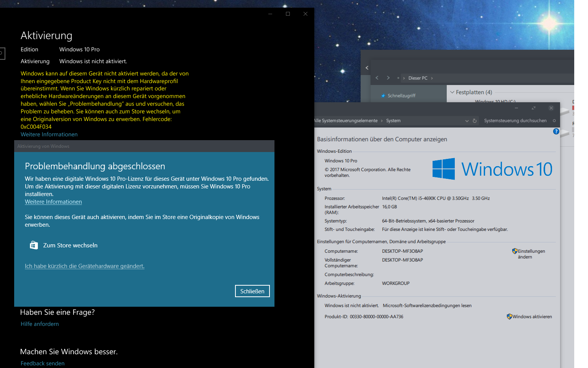The width and height of the screenshot is (588, 368).
Task: Go back in the Explorer window
Action: 377,78
